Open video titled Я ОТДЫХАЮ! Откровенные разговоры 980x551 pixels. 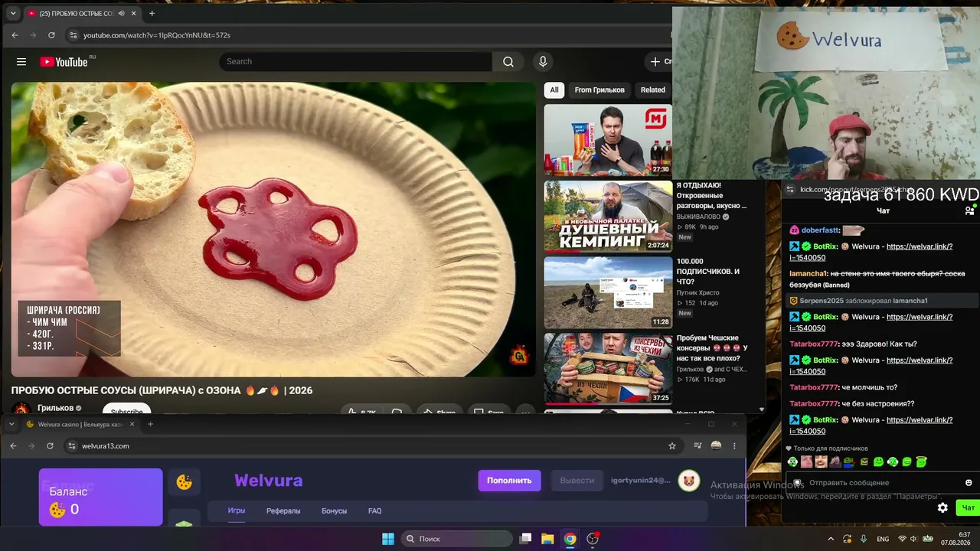[711, 195]
